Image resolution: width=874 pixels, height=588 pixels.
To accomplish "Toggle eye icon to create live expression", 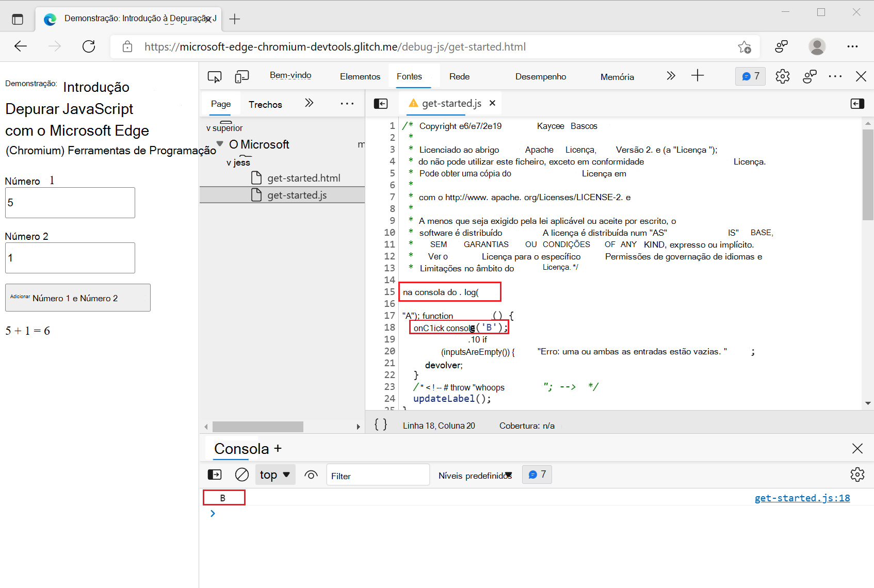I will pyautogui.click(x=311, y=475).
